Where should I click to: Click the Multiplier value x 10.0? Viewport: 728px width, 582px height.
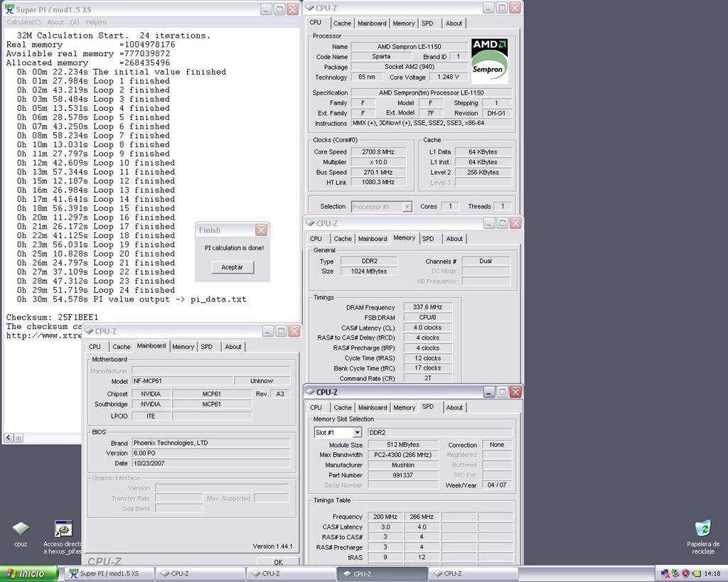click(x=378, y=162)
